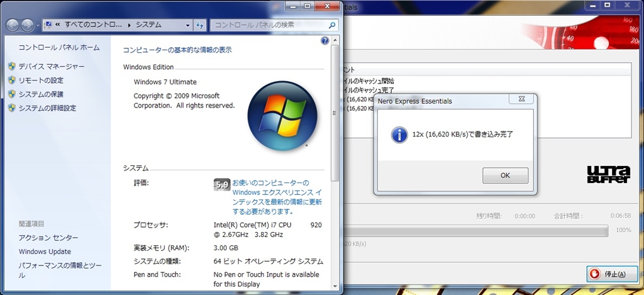Maximize the System control panel window
644x295 pixels.
308,6
